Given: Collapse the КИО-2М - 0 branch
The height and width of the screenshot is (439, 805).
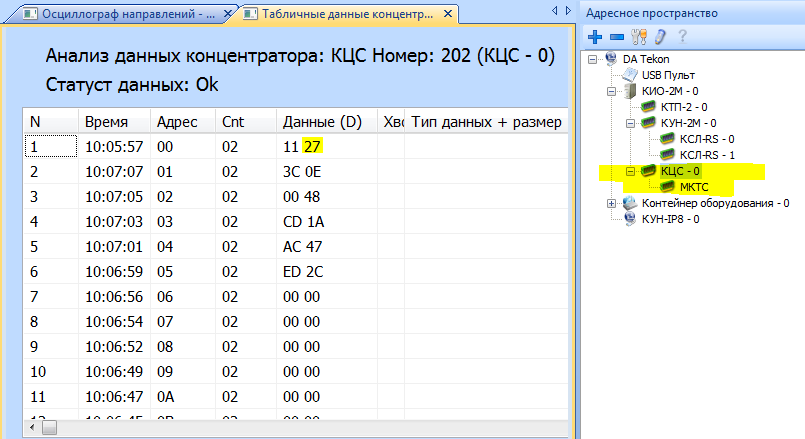Looking at the screenshot, I should click(613, 91).
